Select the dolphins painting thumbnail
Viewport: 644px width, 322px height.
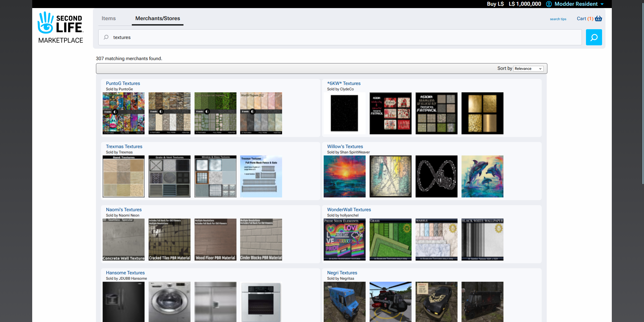point(482,177)
